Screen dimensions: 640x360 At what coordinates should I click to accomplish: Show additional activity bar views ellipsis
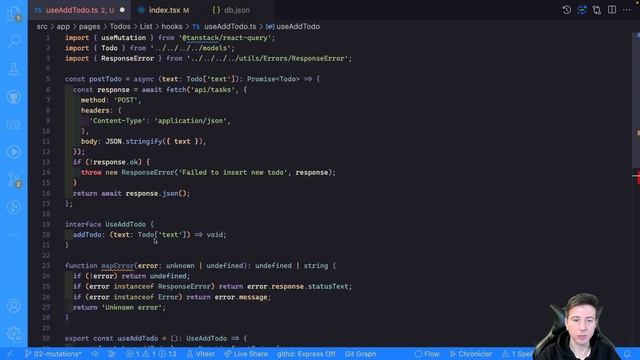click(14, 235)
